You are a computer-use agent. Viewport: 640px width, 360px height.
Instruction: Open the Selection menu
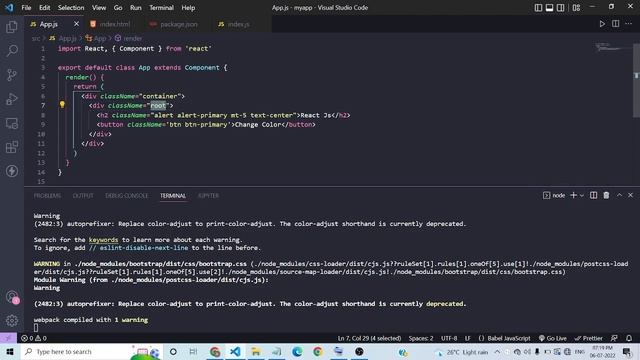(71, 7)
